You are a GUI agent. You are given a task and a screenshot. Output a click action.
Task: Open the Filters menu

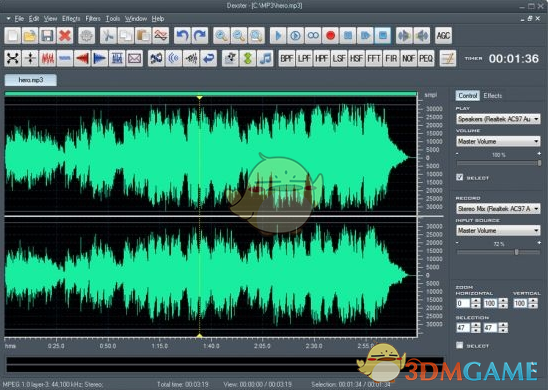point(93,19)
